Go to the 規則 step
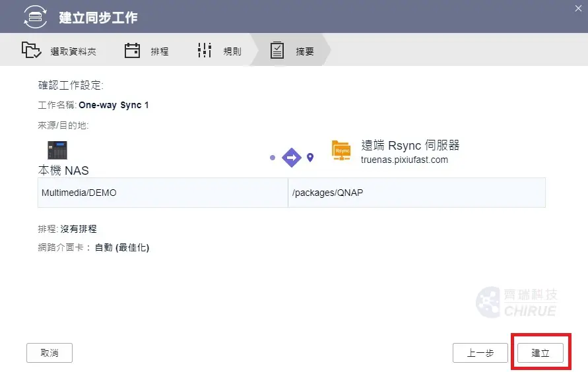 (219, 50)
